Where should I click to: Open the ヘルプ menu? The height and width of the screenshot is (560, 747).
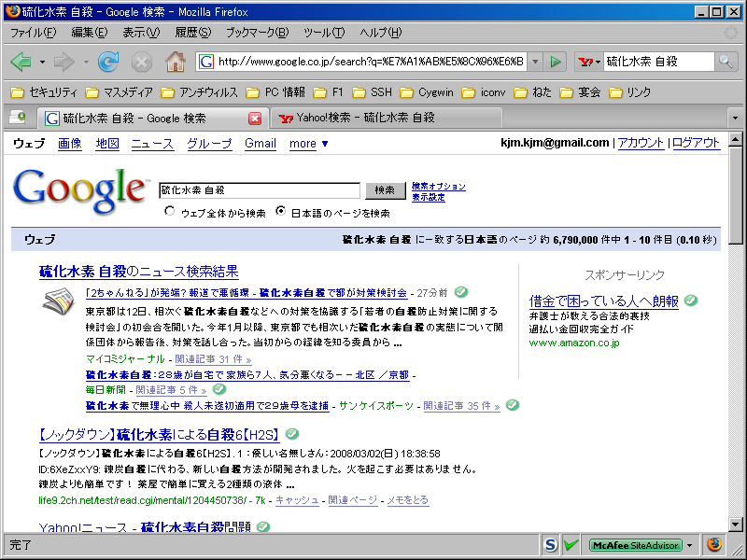click(381, 33)
